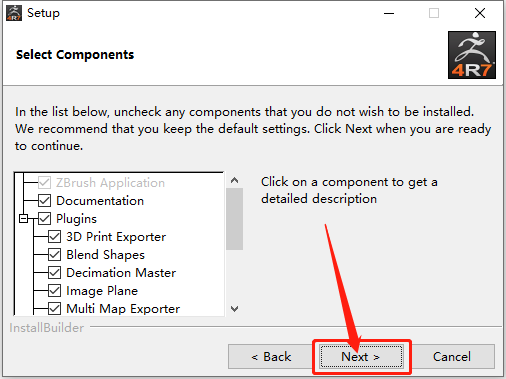Click the Setup title bar app icon
This screenshot has height=379, width=506.
click(x=14, y=13)
